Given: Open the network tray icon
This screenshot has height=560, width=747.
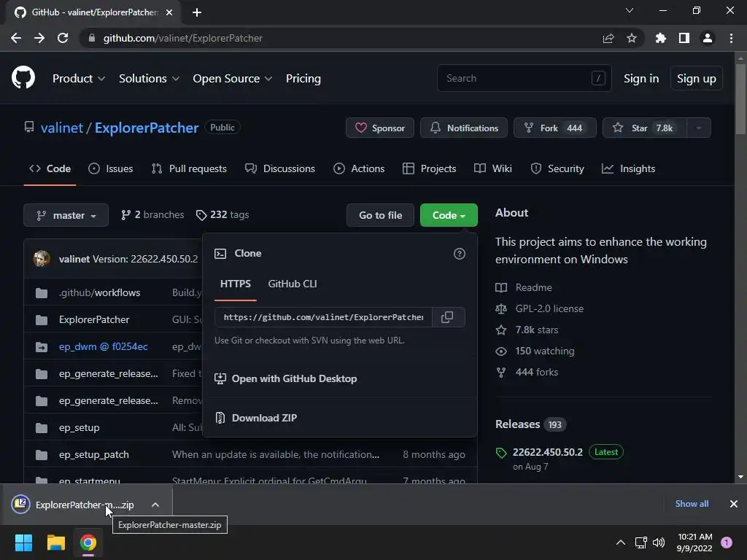Looking at the screenshot, I should 640,542.
